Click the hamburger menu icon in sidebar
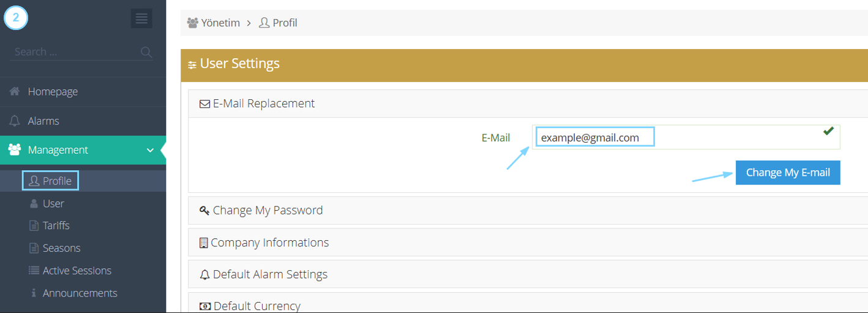The height and width of the screenshot is (313, 868). pyautogui.click(x=141, y=18)
